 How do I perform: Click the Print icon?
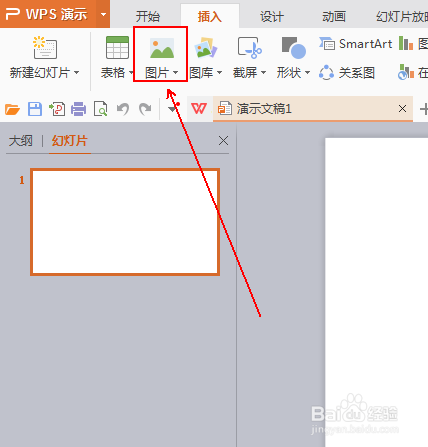point(78,109)
